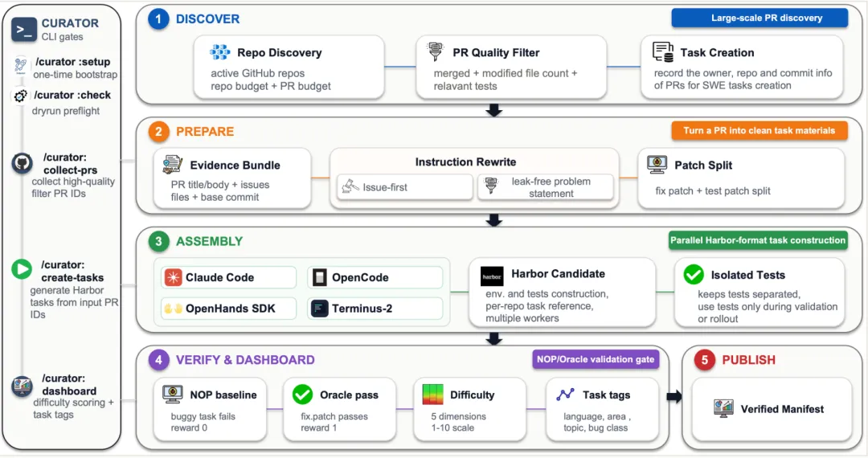The image size is (868, 458).
Task: Click the gavel icon beside Issue-first
Action: pos(350,186)
